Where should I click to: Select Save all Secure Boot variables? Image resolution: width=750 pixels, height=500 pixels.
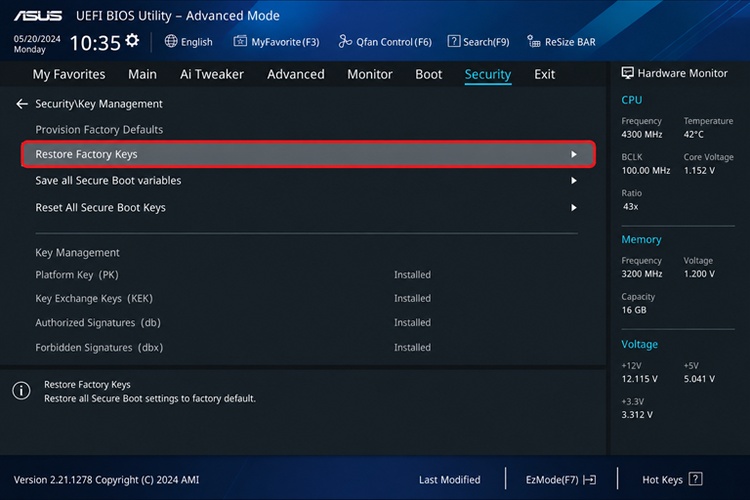pyautogui.click(x=306, y=180)
